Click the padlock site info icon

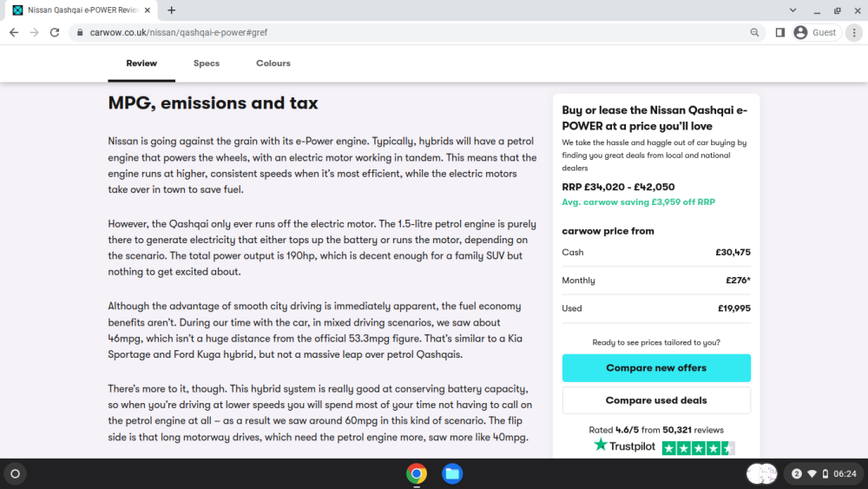80,33
